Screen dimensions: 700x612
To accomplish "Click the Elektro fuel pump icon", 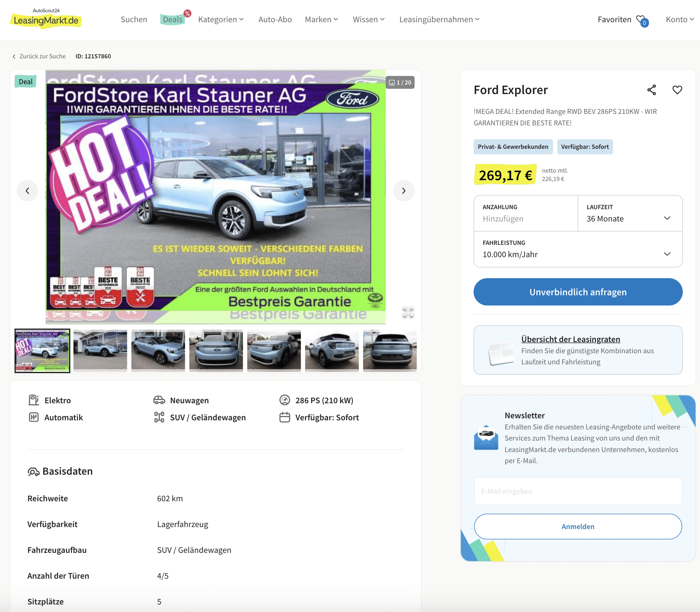I will click(34, 400).
